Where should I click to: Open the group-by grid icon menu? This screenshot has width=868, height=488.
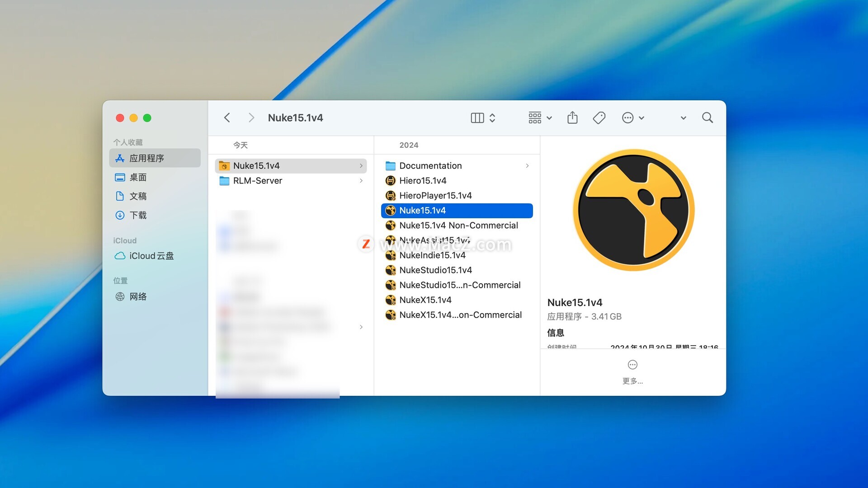pyautogui.click(x=540, y=118)
